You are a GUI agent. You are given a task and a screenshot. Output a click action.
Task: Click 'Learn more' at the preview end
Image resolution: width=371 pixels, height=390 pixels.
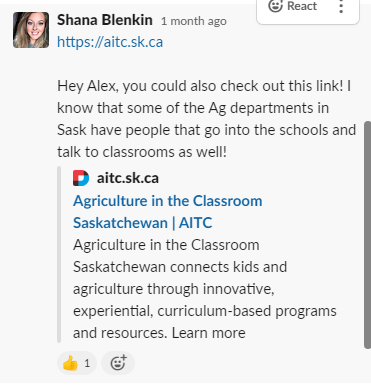[209, 333]
